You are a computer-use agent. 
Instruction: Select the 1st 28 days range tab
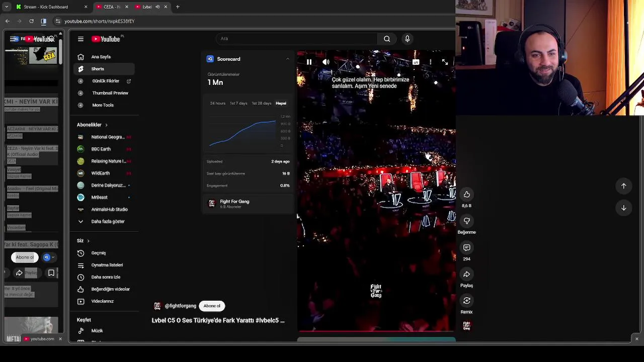click(262, 103)
